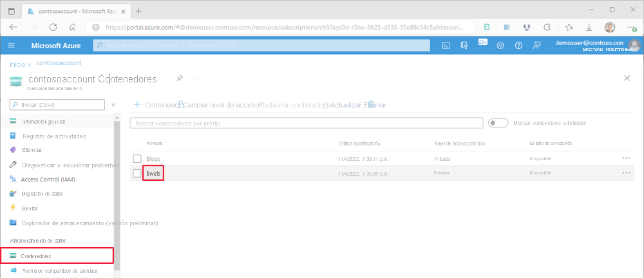Image resolution: width=644 pixels, height=278 pixels.
Task: Open Migración de datos
Action: pyautogui.click(x=36, y=194)
